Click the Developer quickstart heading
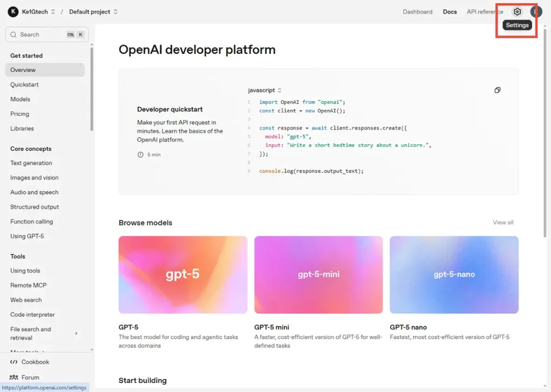This screenshot has height=392, width=551. (169, 109)
